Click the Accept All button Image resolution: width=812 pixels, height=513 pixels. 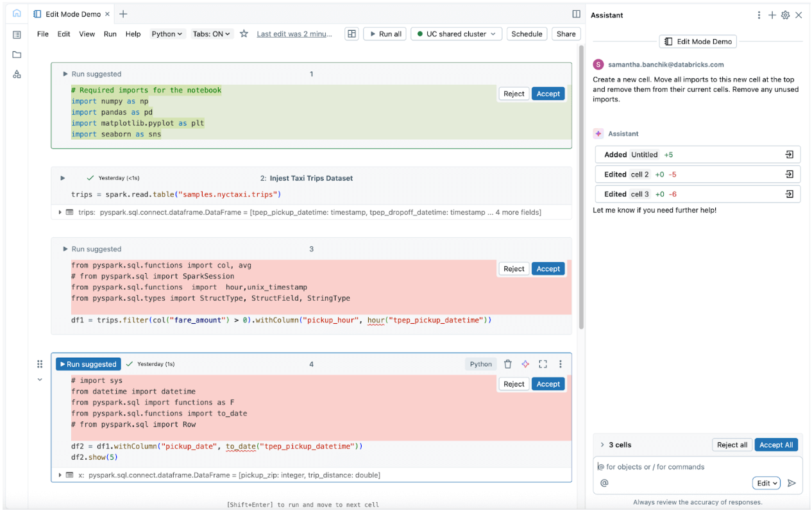point(775,444)
